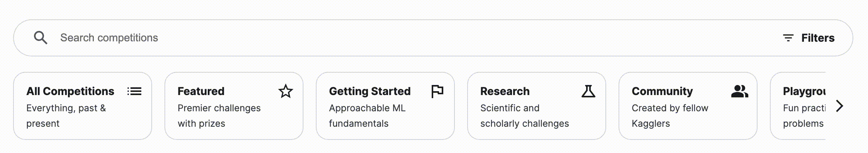Click 'Premier challenges with prizes' text
This screenshot has width=868, height=153.
click(219, 116)
